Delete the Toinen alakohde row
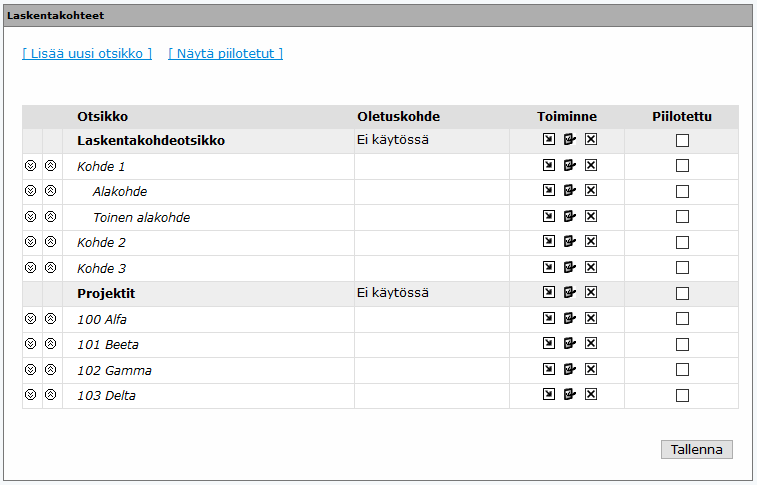 click(591, 216)
